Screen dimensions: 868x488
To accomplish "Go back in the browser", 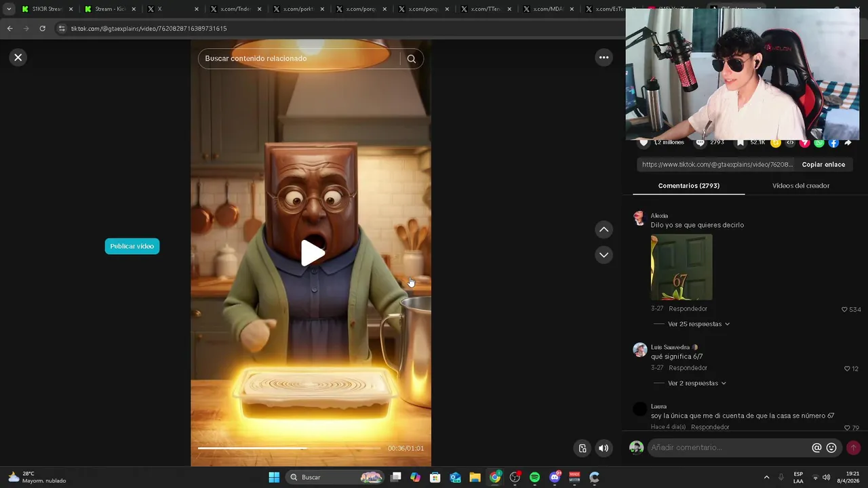I will click(9, 28).
